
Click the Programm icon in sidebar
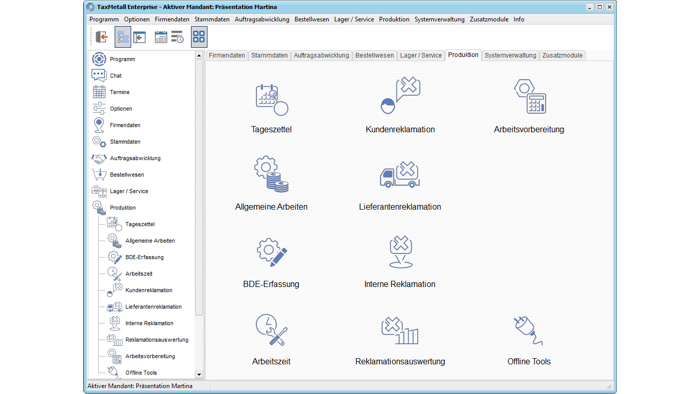[x=99, y=59]
